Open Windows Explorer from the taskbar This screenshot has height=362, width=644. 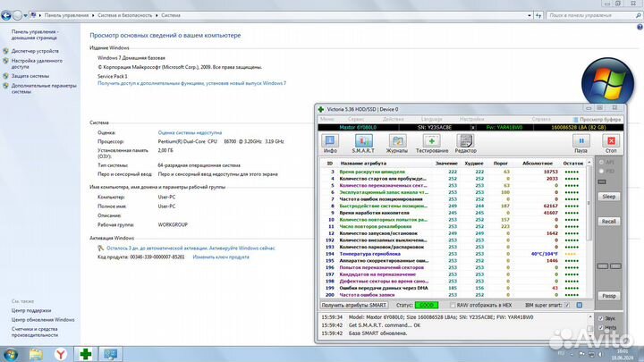click(x=36, y=354)
